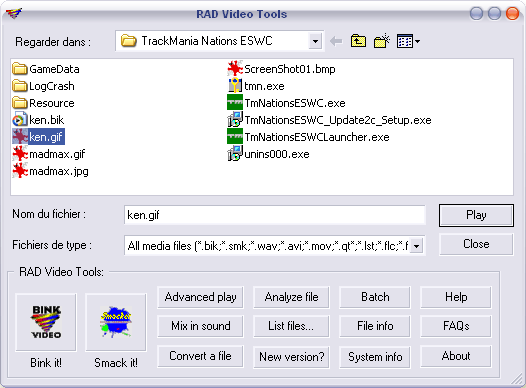Viewport: 526px width, 388px height.
Task: Select the file name madmax.gif
Action: click(57, 154)
